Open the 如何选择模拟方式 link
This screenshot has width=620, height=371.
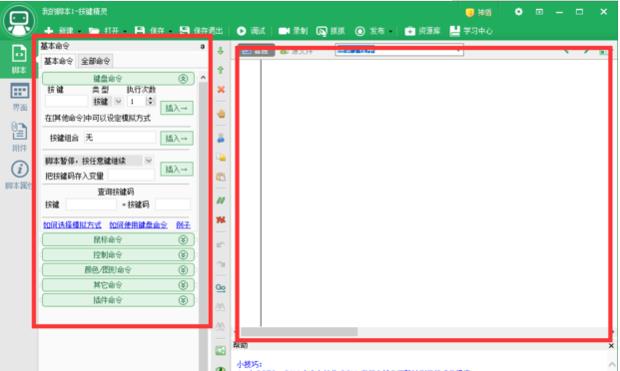tap(72, 225)
